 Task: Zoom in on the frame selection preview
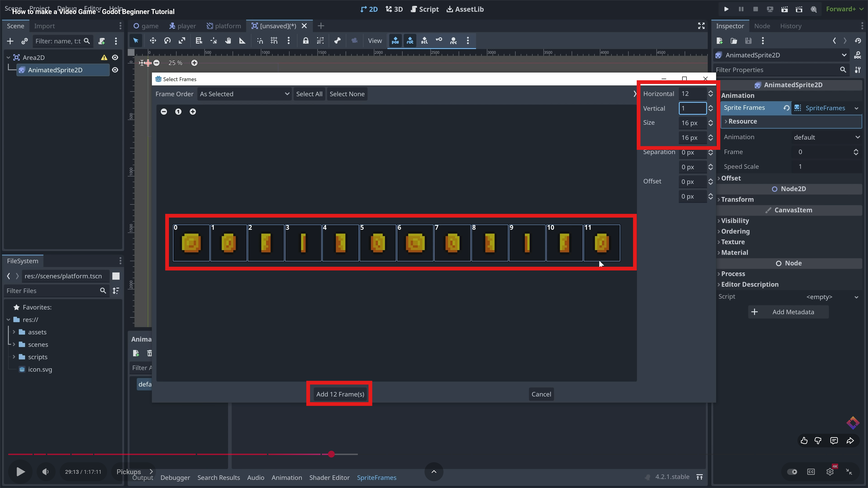tap(193, 112)
